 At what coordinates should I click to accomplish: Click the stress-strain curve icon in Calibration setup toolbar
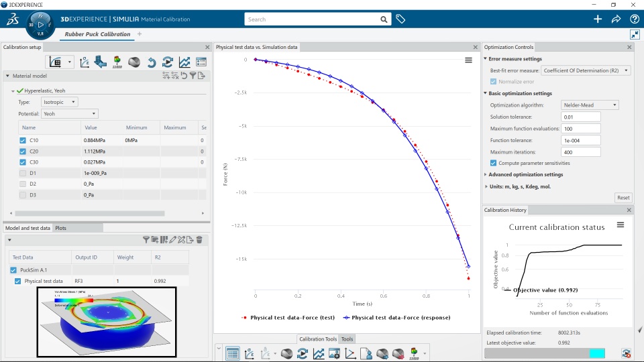(x=85, y=62)
